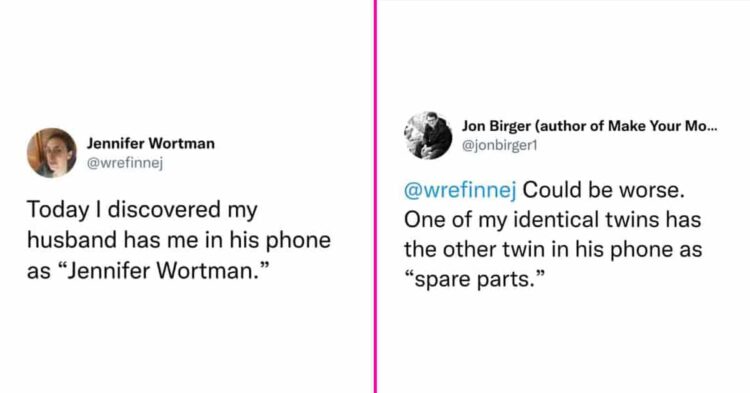The image size is (750, 393).
Task: Select the "One of my identical twins has" line
Action: point(552,220)
